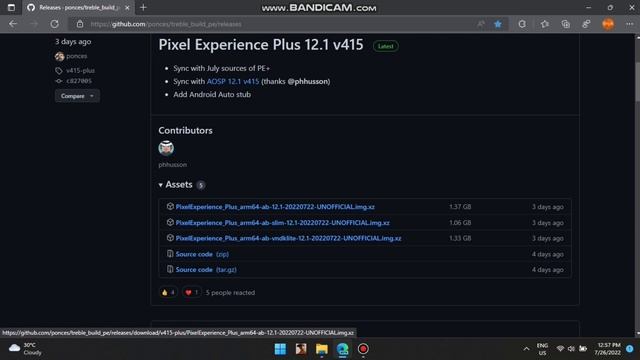Image resolution: width=640 pixels, height=360 pixels.
Task: Click the Latest badge
Action: click(x=385, y=46)
